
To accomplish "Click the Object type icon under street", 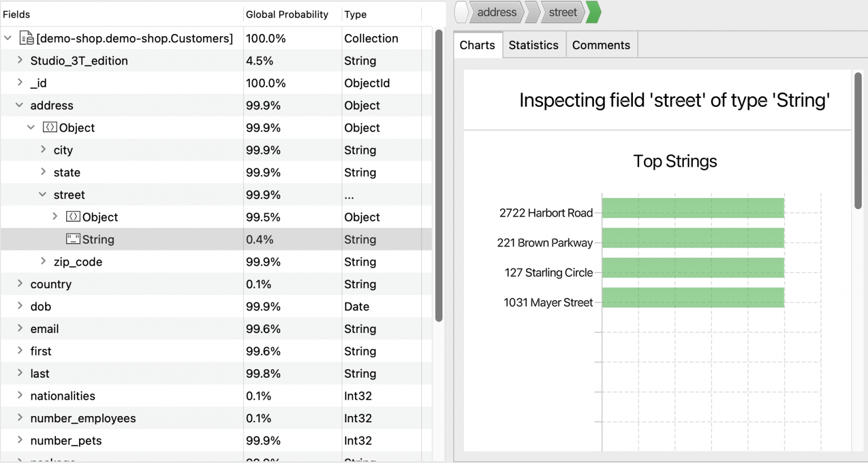I will (73, 217).
